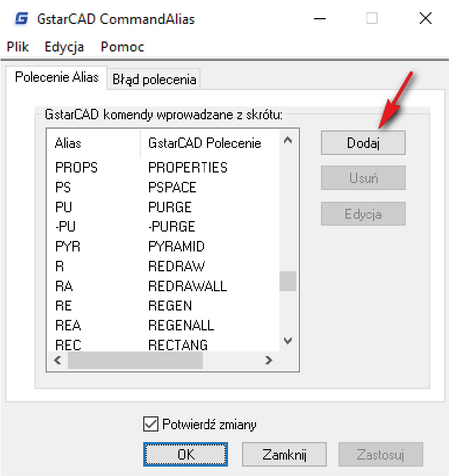Click the Zamknij button
The height and width of the screenshot is (476, 449).
coord(284,454)
